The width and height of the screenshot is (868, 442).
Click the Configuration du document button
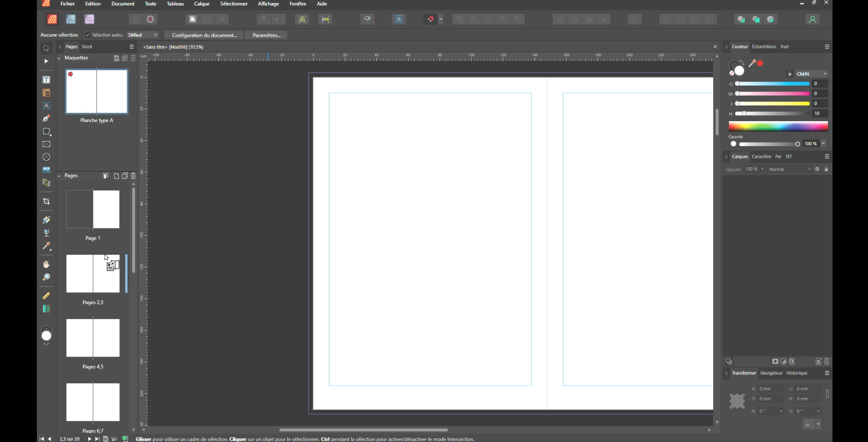pyautogui.click(x=204, y=35)
